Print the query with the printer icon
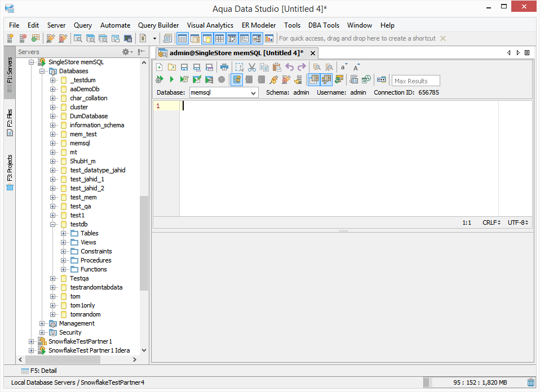Image resolution: width=540 pixels, height=392 pixels. point(224,67)
